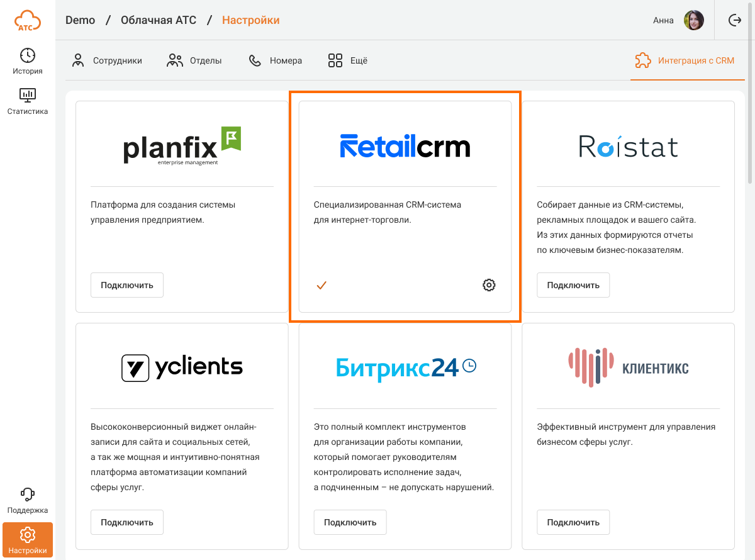Click the Облачная АТС breadcrumb
This screenshot has width=755, height=560.
click(x=159, y=21)
